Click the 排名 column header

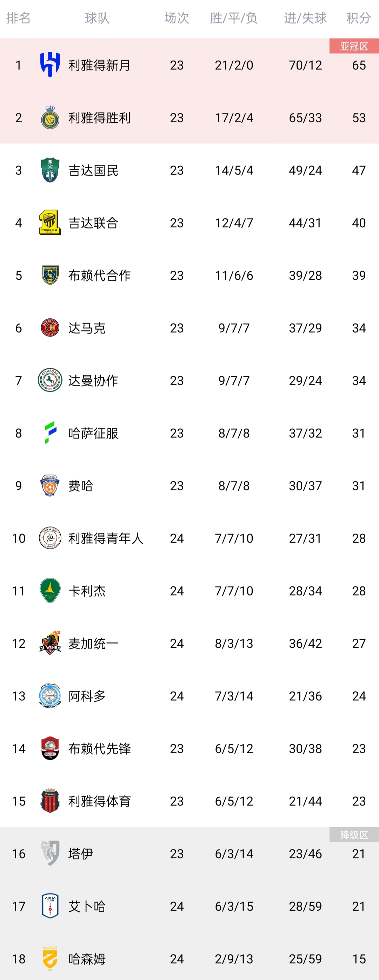(18, 18)
